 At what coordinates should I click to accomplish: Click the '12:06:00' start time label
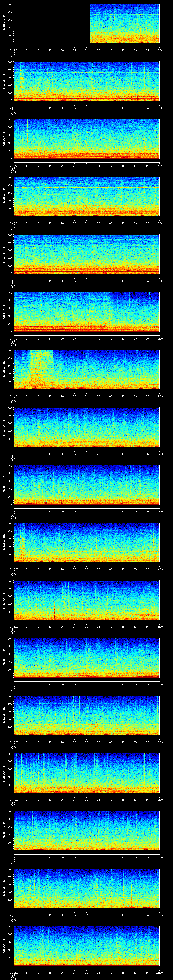[13, 165]
